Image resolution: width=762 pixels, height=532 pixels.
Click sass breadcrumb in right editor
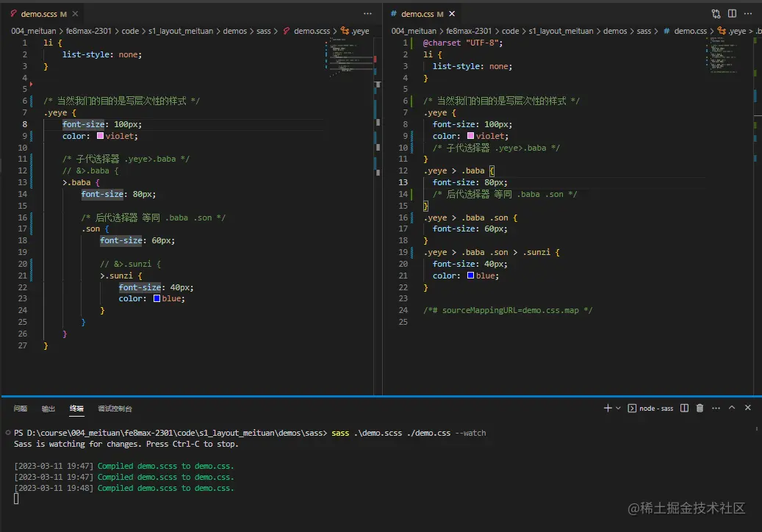(x=644, y=31)
